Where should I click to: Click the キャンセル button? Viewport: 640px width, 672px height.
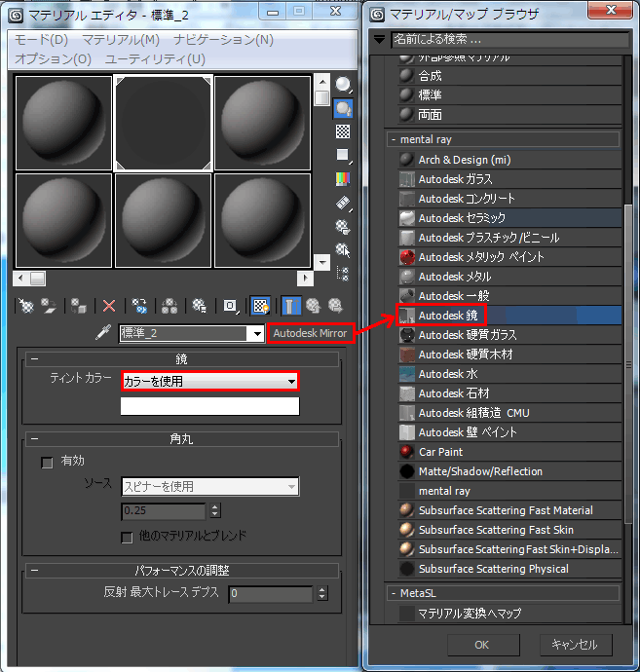tap(576, 645)
